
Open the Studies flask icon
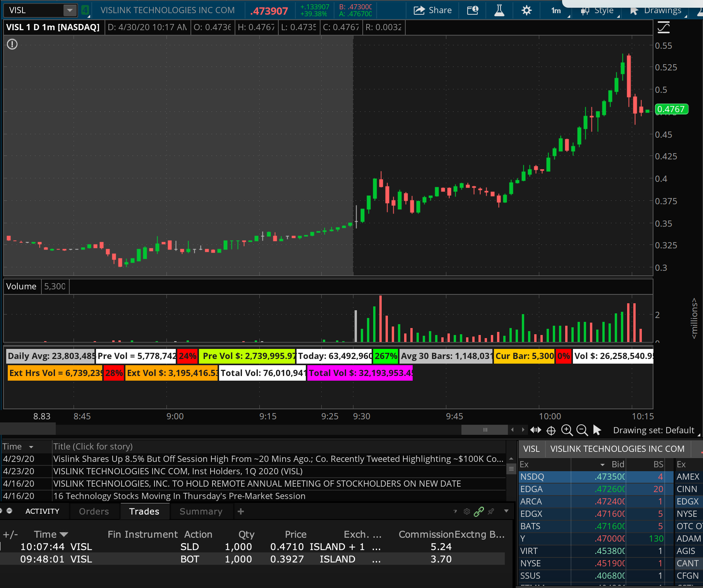point(499,10)
